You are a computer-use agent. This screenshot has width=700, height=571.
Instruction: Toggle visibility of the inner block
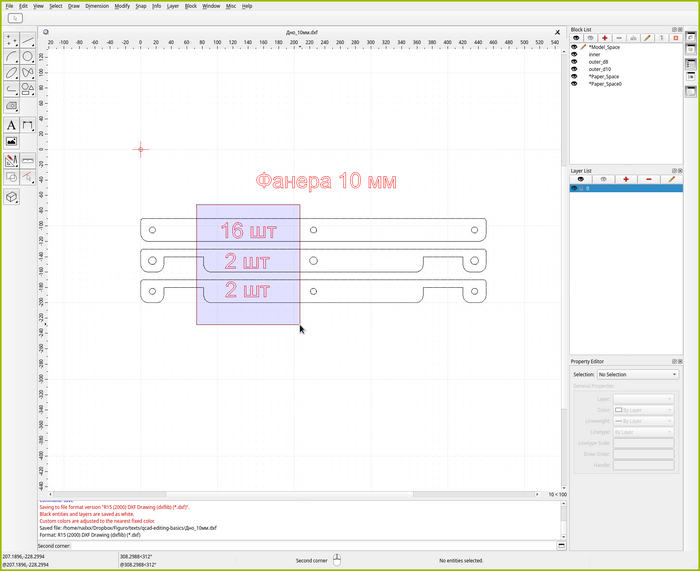point(575,54)
